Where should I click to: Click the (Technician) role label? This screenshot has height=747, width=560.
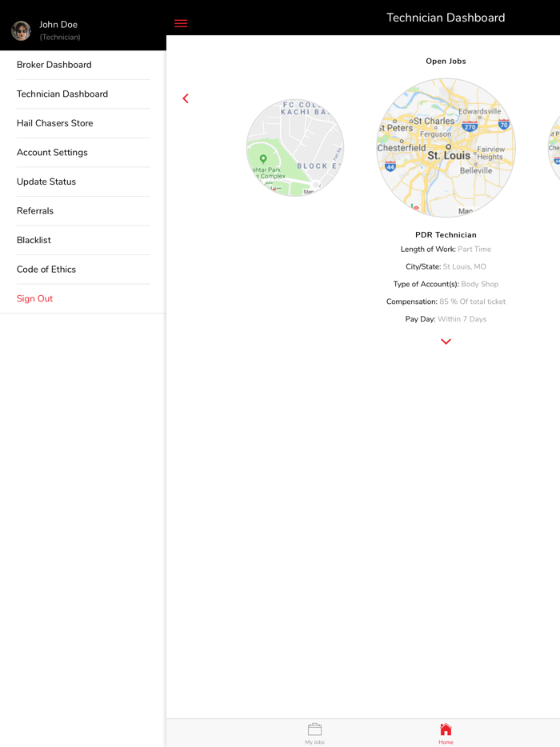[x=60, y=37]
